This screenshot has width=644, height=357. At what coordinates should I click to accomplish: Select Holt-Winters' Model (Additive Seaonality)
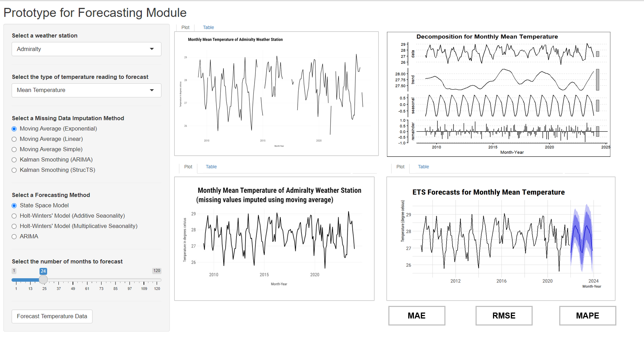(14, 216)
